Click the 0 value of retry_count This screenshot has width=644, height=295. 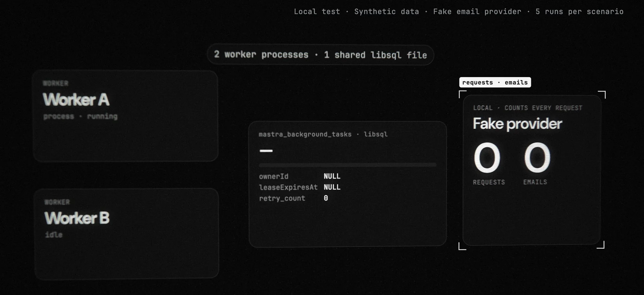(326, 198)
